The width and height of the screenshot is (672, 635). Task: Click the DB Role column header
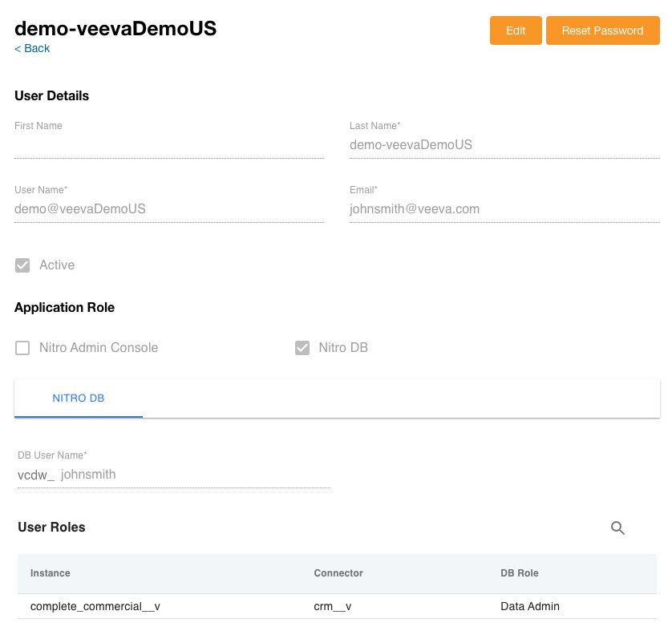click(519, 573)
